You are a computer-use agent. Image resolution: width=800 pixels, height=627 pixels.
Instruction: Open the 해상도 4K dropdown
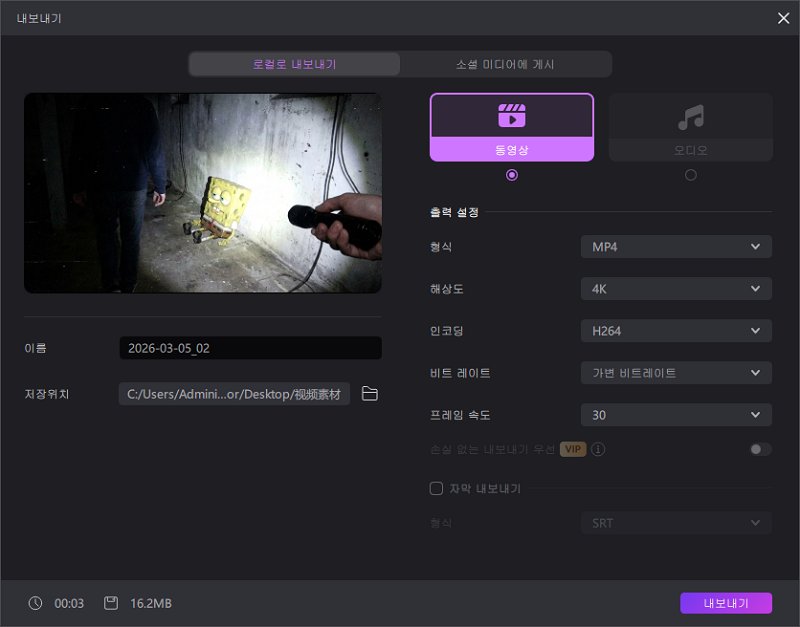click(676, 288)
